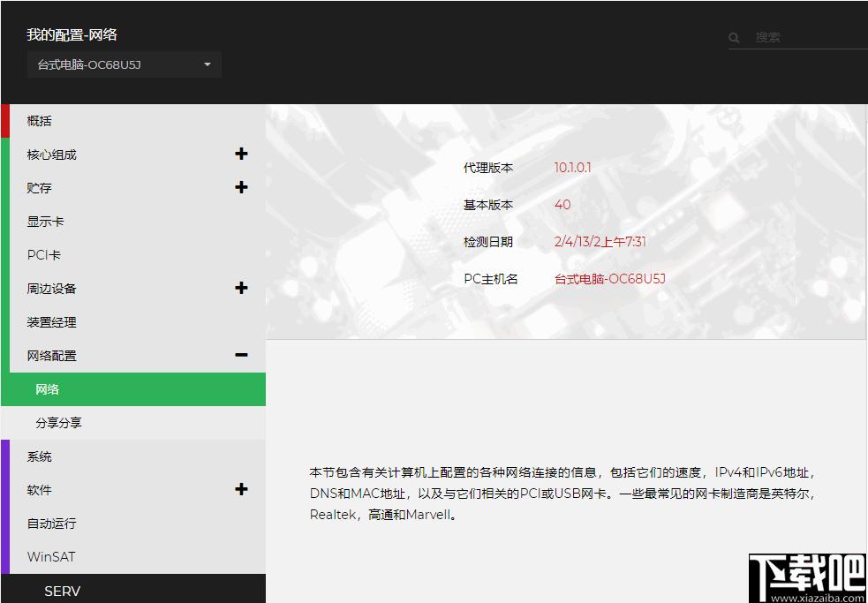Open the 显示卡 section
The image size is (868, 603).
(132, 222)
